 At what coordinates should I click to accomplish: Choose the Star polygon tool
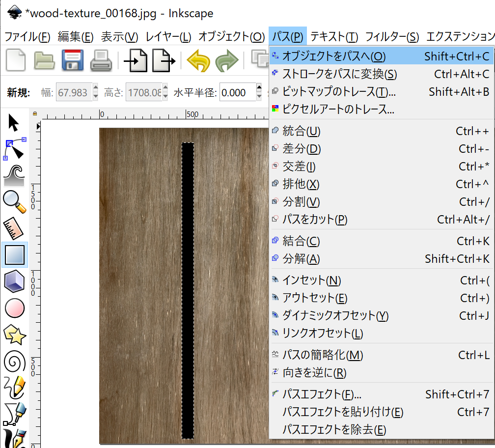14,335
